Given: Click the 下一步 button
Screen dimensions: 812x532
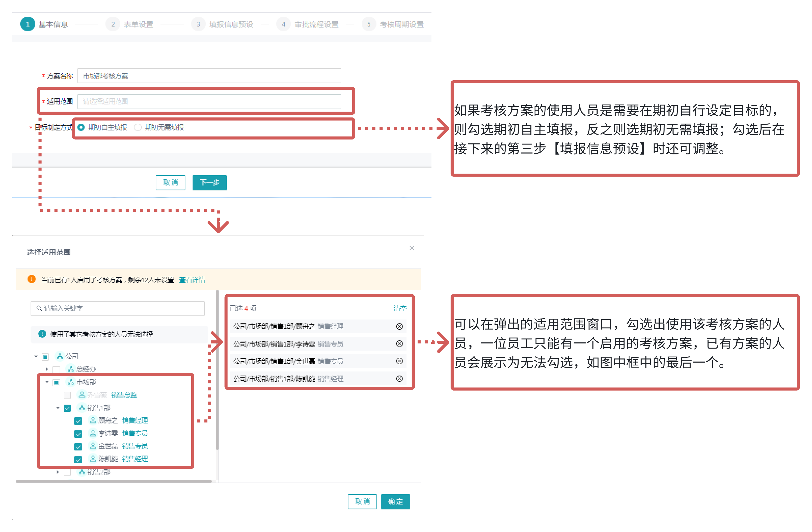Looking at the screenshot, I should [x=209, y=183].
